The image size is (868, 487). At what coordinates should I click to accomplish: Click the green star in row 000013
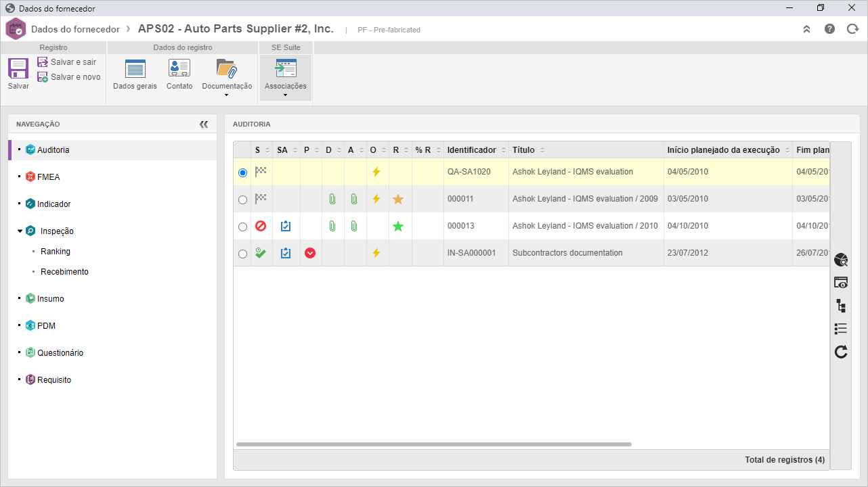pos(398,226)
